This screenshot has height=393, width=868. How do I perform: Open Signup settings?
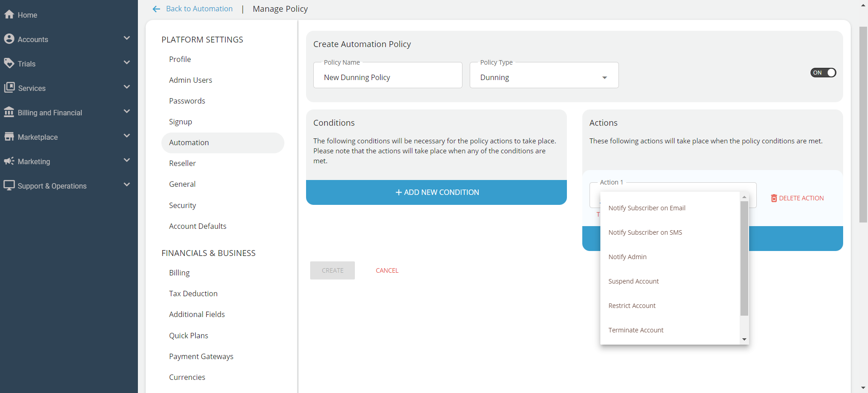point(180,122)
